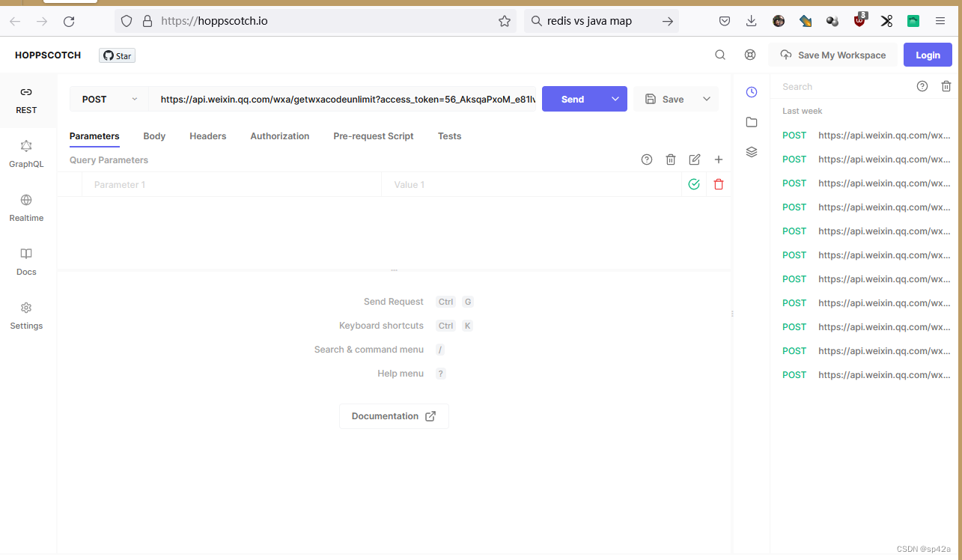Click the browser forward arrow

coord(42,21)
